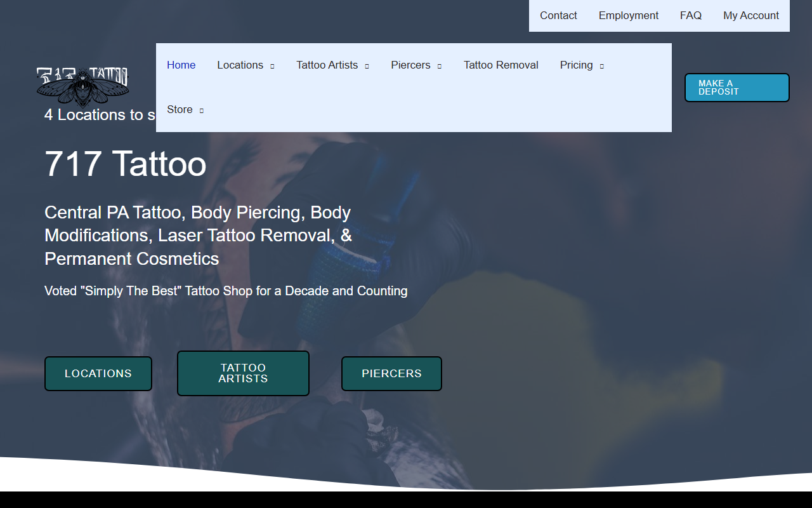Go to Tattoo Removal page
Viewport: 812px width, 508px height.
[501, 65]
